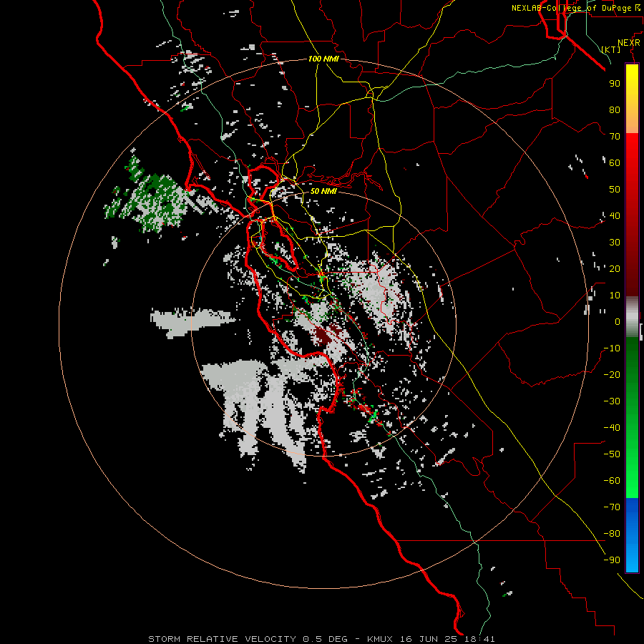Click the -50 value on velocity scale
Image resolution: width=644 pixels, height=644 pixels.
(612, 454)
